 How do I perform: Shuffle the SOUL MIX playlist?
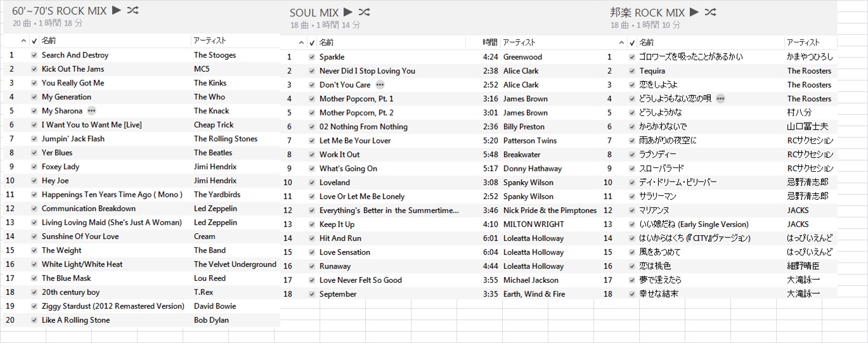click(x=364, y=12)
